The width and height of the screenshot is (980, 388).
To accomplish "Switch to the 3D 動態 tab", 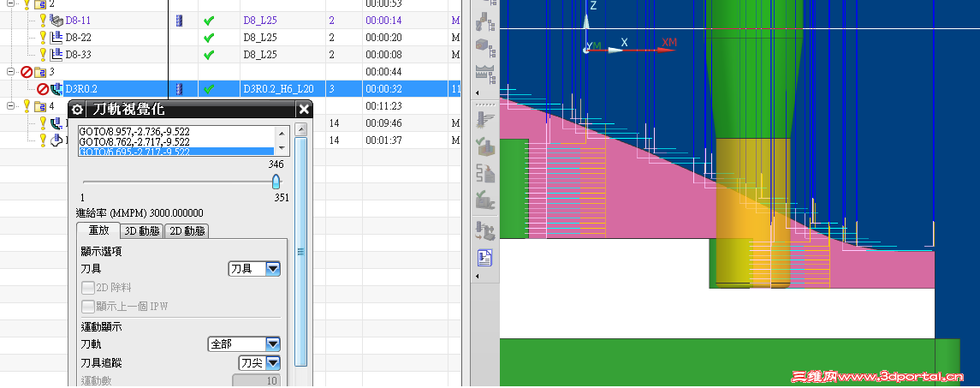I will pos(142,231).
